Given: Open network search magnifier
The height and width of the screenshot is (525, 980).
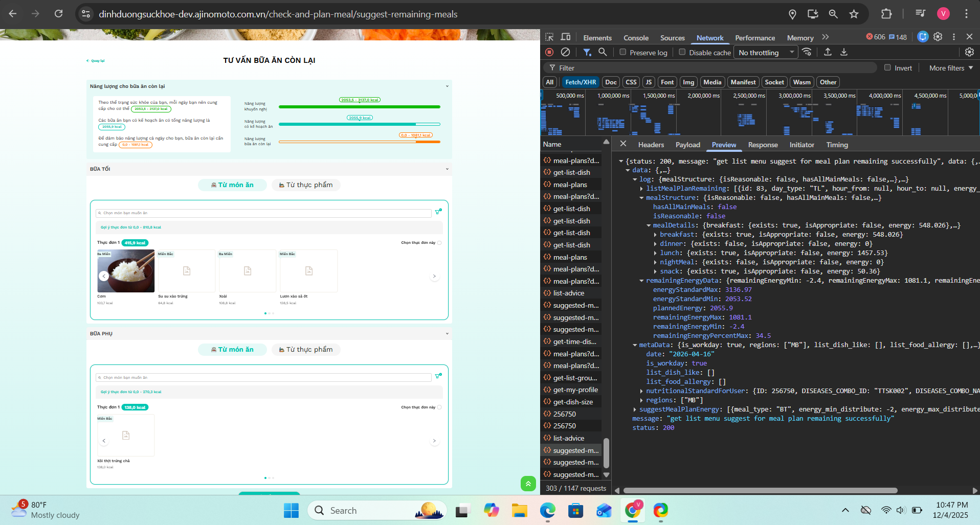Looking at the screenshot, I should [603, 52].
